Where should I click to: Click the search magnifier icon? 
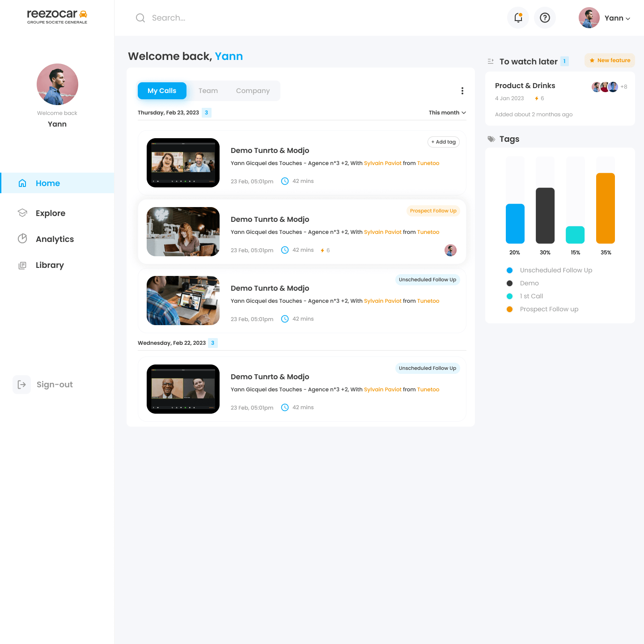click(140, 18)
